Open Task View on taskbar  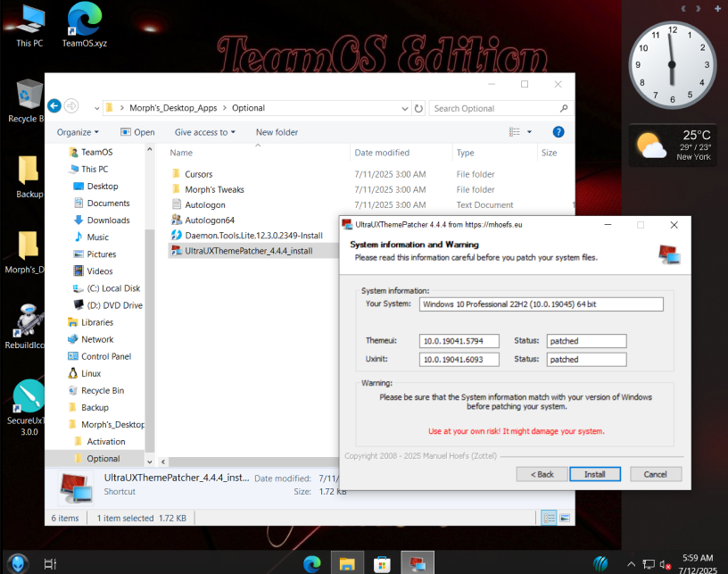50,564
